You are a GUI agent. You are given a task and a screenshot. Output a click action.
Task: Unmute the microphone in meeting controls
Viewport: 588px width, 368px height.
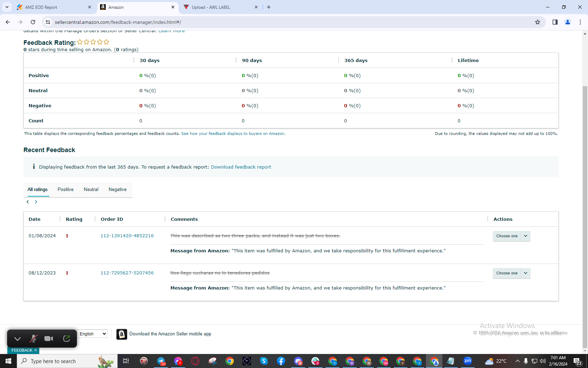(33, 339)
